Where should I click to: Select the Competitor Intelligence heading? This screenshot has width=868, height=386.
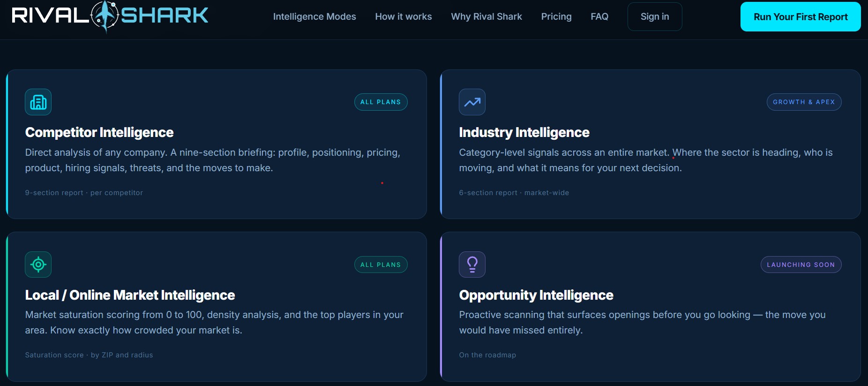[99, 133]
